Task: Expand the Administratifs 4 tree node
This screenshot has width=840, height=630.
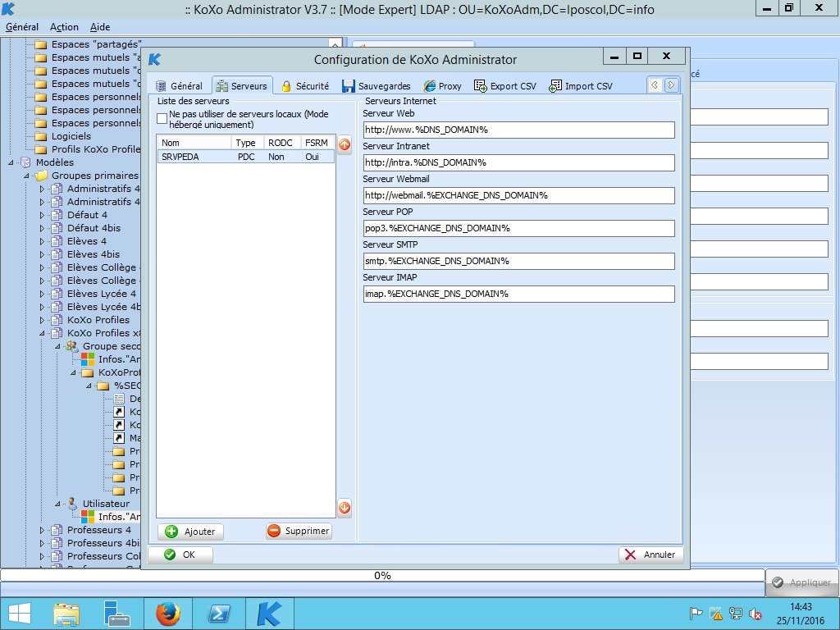Action: click(43, 189)
